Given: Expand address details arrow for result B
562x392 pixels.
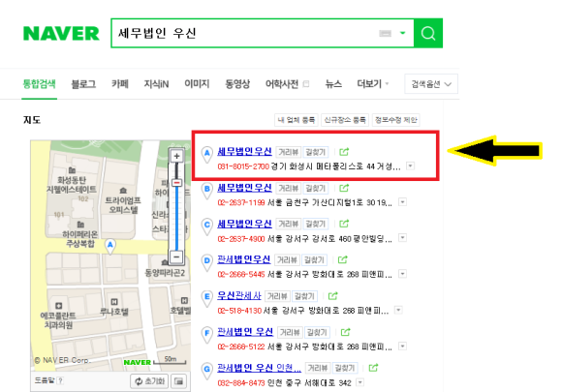Looking at the screenshot, I should (402, 202).
